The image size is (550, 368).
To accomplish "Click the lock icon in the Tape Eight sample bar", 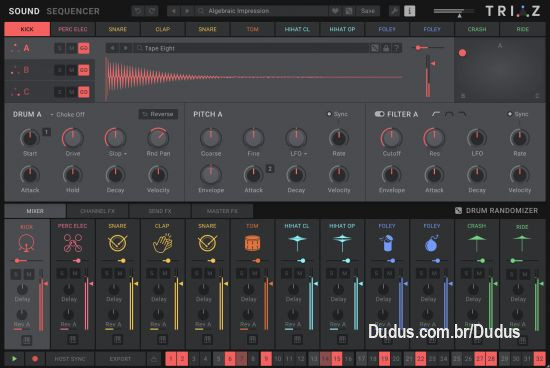I will point(386,48).
